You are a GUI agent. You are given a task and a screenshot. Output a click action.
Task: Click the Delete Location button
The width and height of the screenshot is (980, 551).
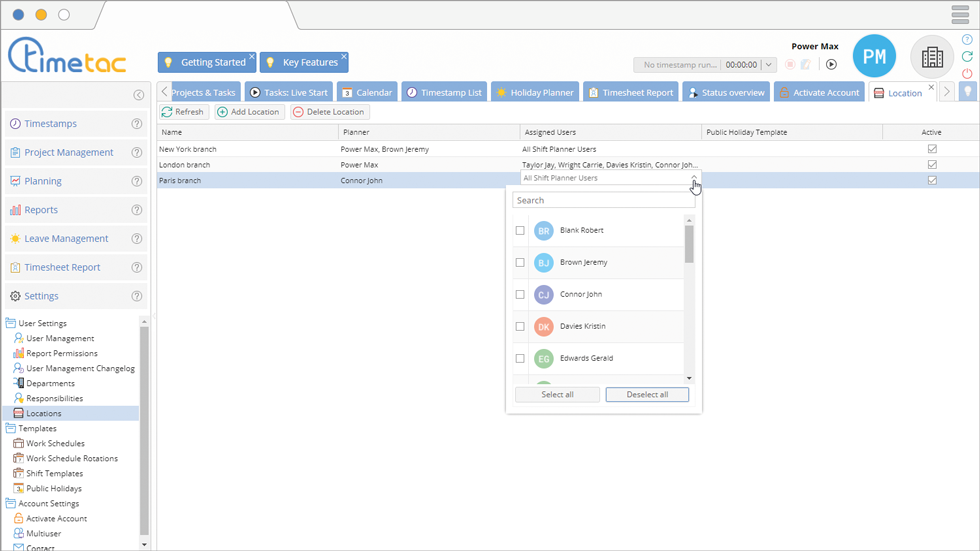[x=329, y=112]
